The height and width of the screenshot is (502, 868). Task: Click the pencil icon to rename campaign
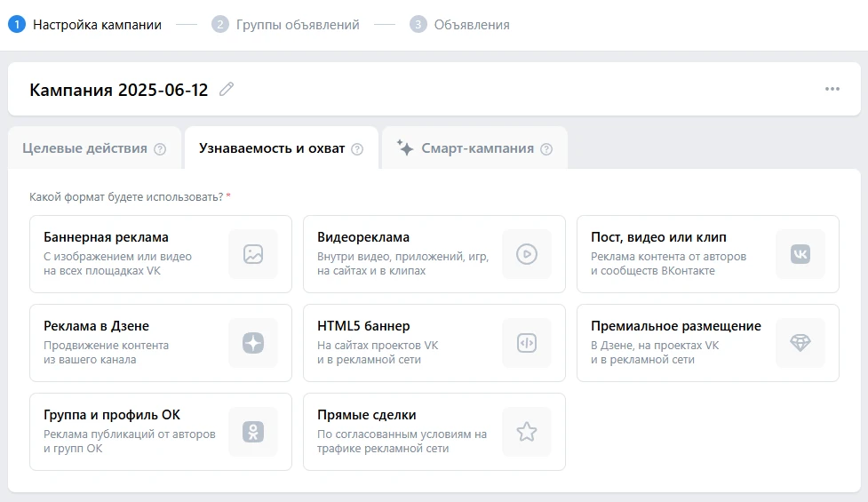(227, 89)
